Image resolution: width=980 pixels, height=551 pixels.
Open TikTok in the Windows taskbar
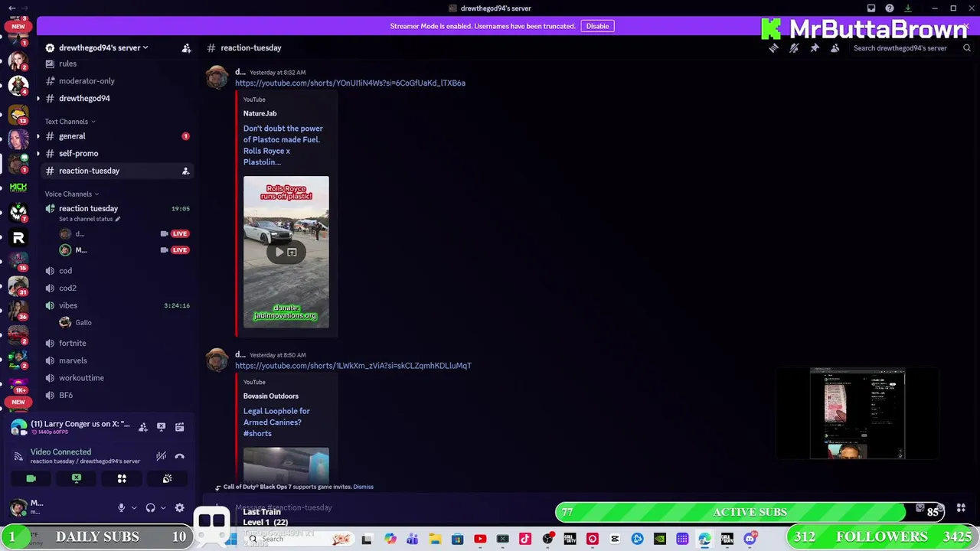pyautogui.click(x=524, y=540)
